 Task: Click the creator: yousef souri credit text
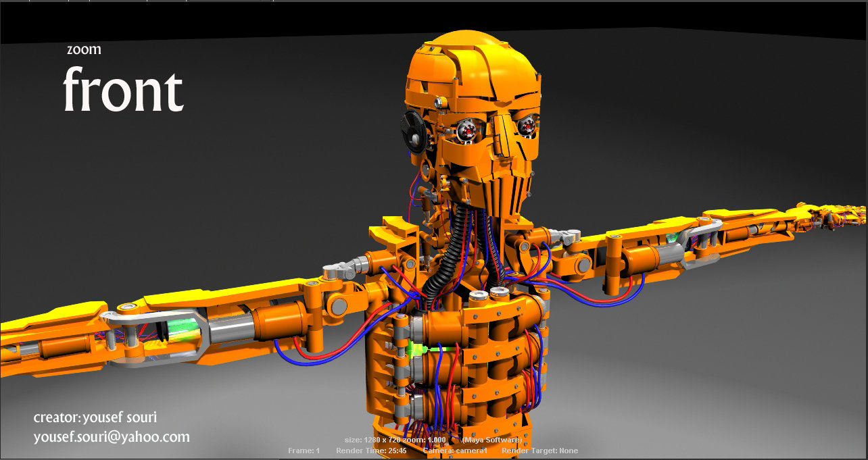click(95, 417)
